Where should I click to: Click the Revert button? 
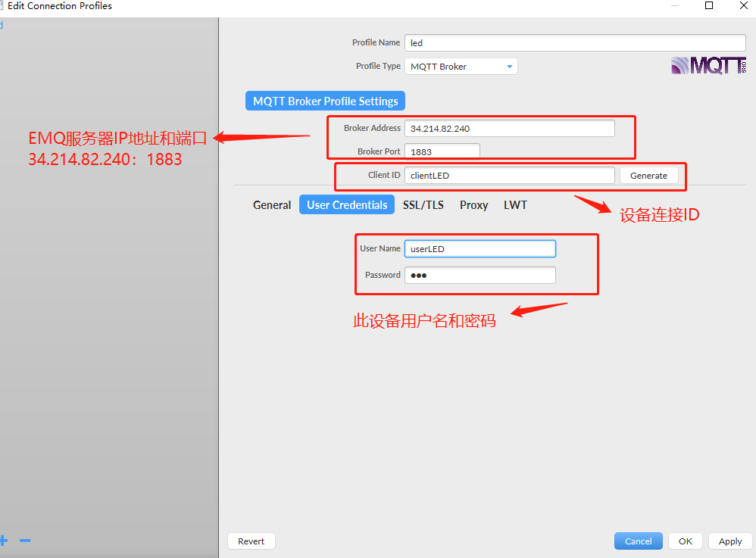pos(251,541)
